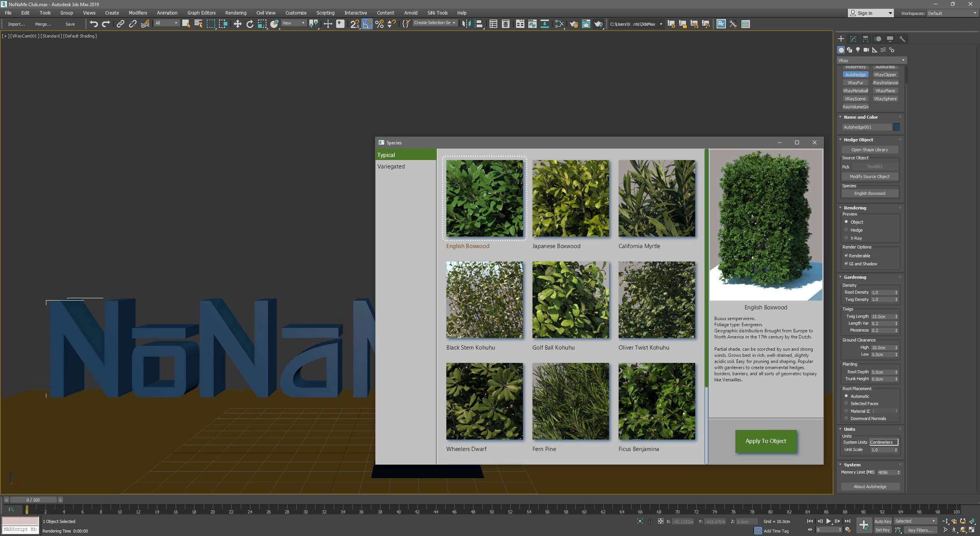Select the Space Warps category icon
This screenshot has height=536, width=980.
[883, 50]
